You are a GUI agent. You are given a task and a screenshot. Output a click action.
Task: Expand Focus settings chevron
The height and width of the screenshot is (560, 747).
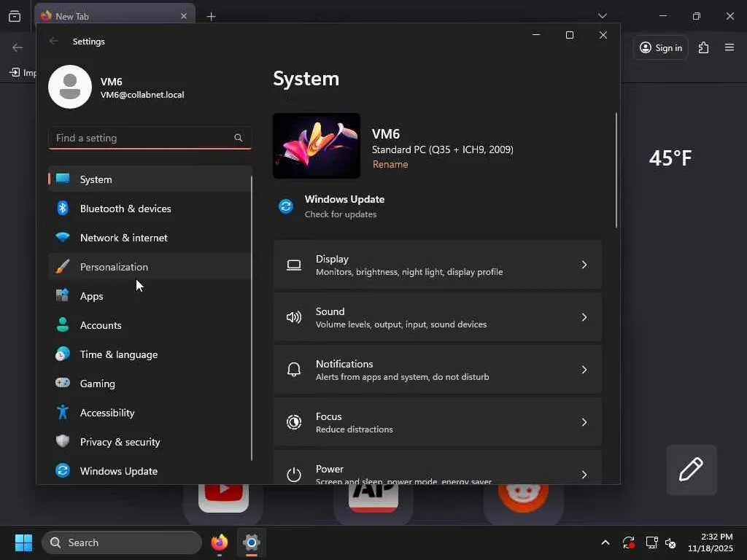tap(584, 422)
